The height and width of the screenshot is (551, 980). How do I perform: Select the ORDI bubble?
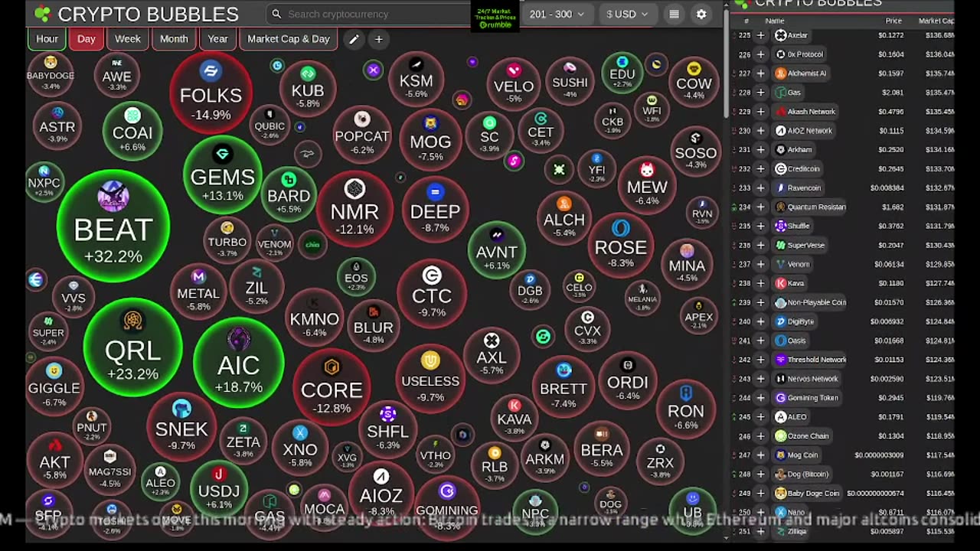627,381
